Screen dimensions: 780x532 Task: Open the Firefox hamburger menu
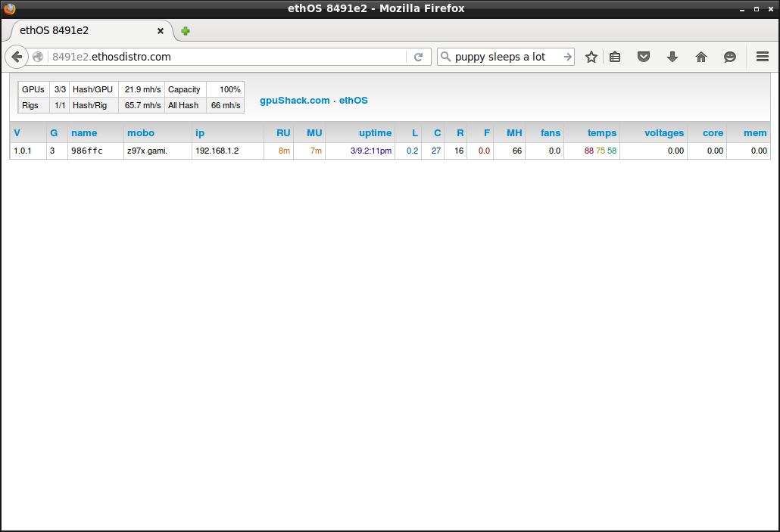(x=763, y=57)
